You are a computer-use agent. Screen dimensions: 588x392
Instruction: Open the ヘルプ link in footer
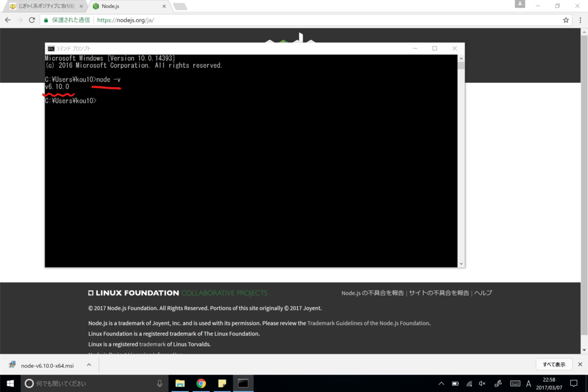tap(483, 293)
